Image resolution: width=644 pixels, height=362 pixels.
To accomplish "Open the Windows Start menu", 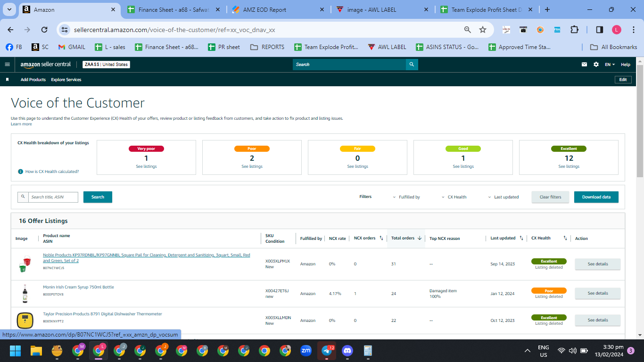I will pos(16,351).
